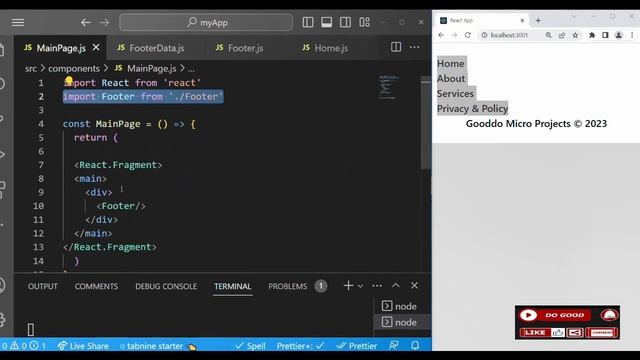Viewport: 640px width, 360px height.
Task: Click the browser back arrow
Action: click(441, 35)
